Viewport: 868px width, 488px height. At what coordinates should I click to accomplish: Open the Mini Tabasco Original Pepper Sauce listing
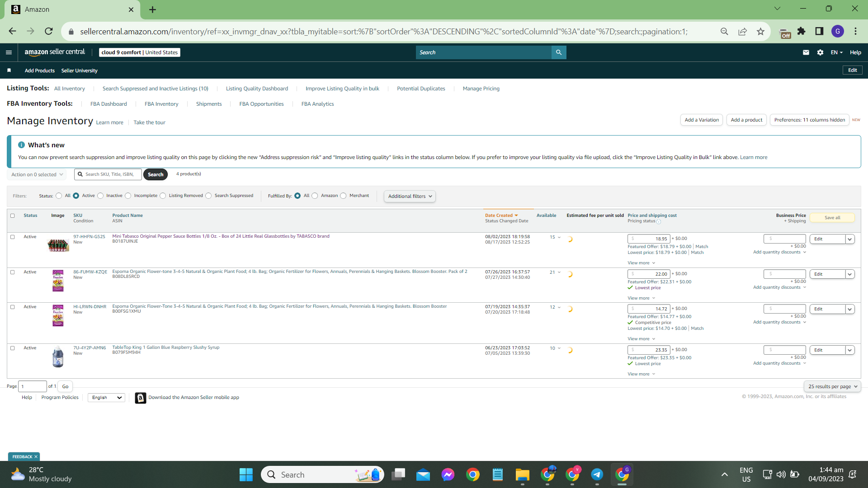pos(221,236)
